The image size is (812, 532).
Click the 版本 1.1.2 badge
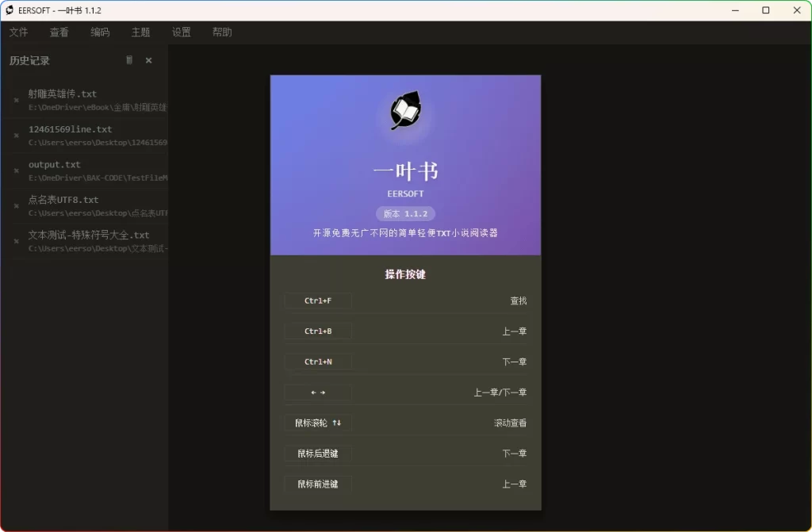coord(405,213)
